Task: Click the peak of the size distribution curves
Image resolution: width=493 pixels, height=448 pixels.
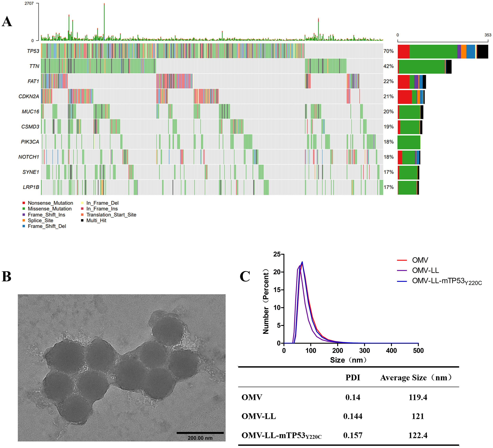Action: [x=302, y=262]
